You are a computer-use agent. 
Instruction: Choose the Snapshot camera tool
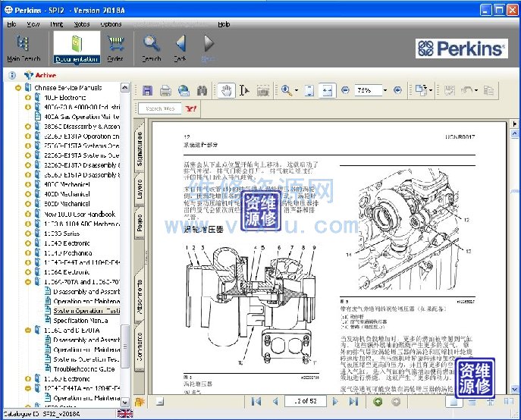coord(263,90)
